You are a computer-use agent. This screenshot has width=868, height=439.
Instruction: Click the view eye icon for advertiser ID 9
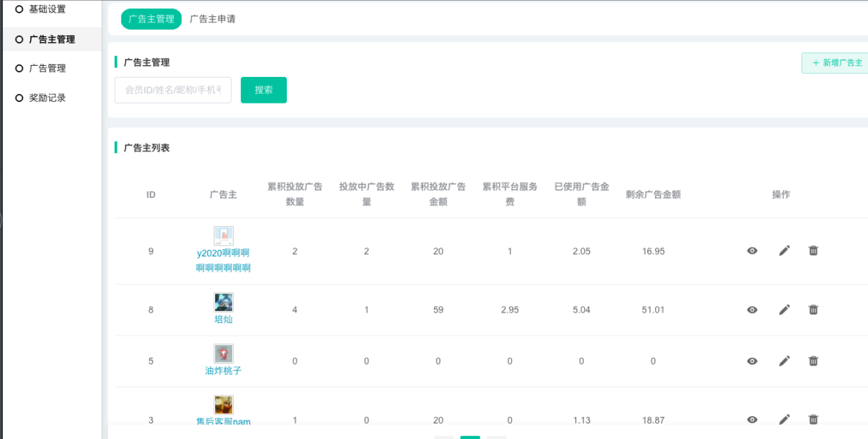point(752,251)
